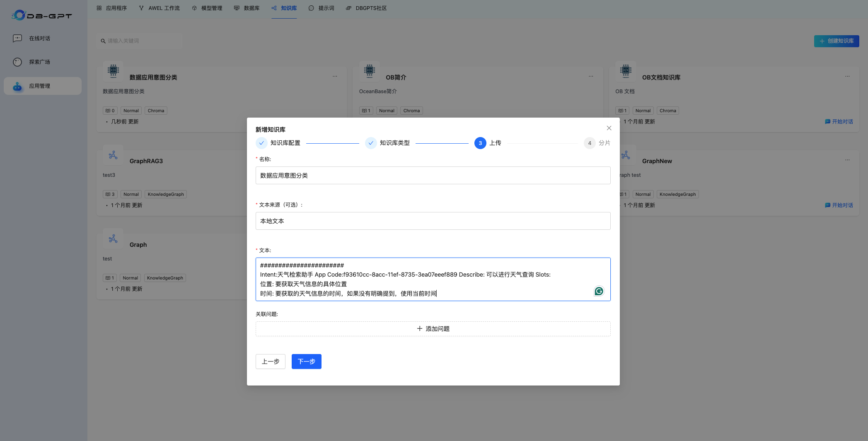This screenshot has height=441, width=868.
Task: Open the 数据应用意图分类 knowledge base icon
Action: pos(113,71)
